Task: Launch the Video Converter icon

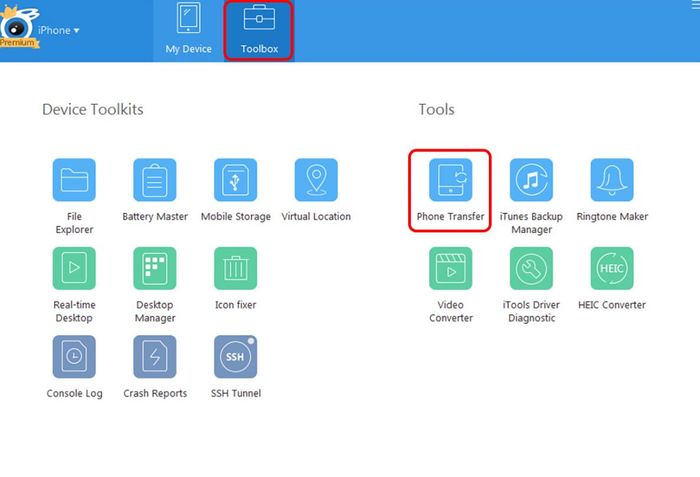Action: coord(450,268)
